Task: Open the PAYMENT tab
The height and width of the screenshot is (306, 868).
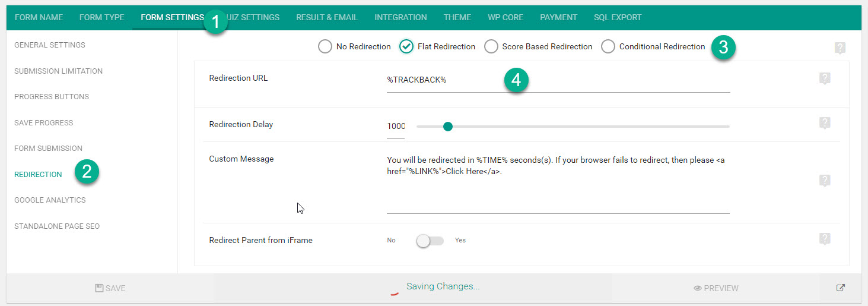Action: [x=558, y=17]
